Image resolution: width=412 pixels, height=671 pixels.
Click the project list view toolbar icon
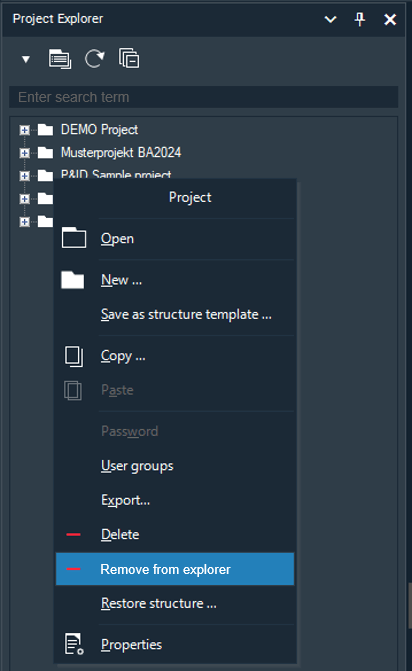pos(60,59)
